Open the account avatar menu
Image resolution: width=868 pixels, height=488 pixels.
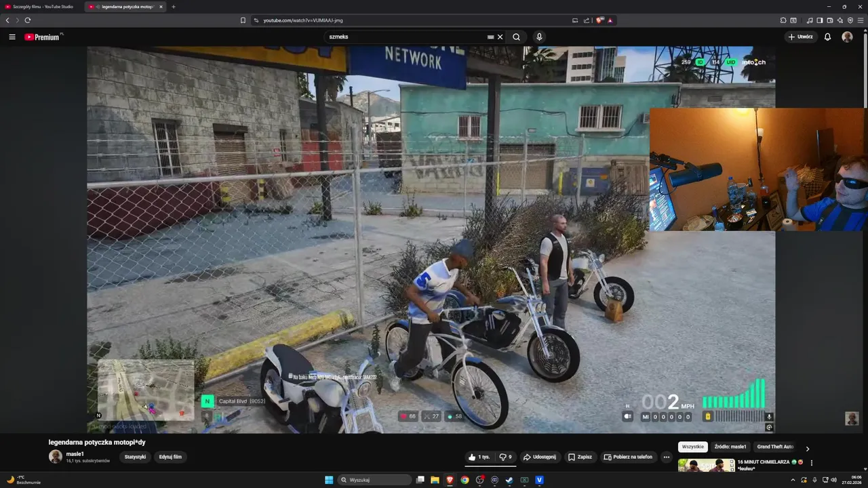coord(847,37)
